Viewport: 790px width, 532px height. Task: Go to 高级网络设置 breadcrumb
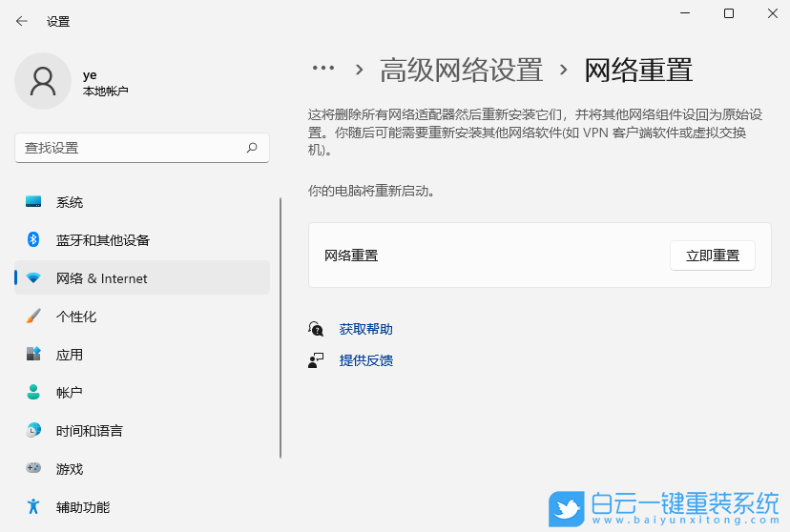461,70
